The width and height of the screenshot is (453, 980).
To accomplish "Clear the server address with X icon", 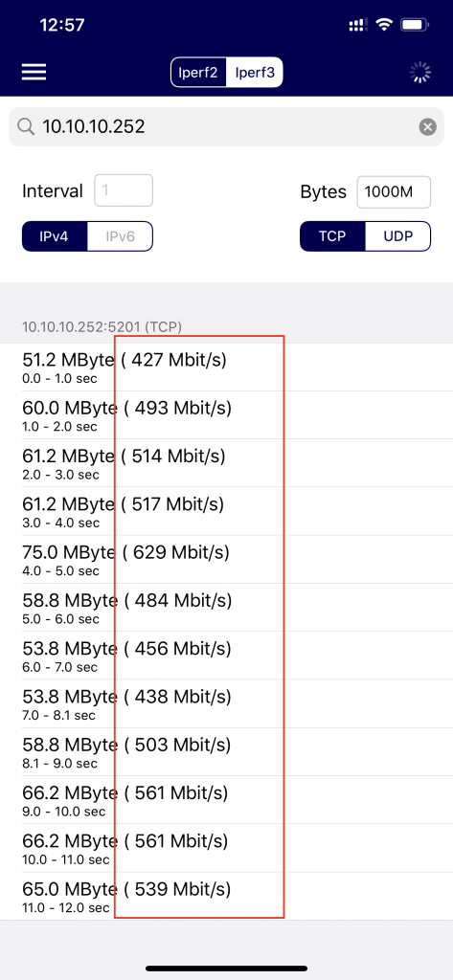I will click(427, 127).
